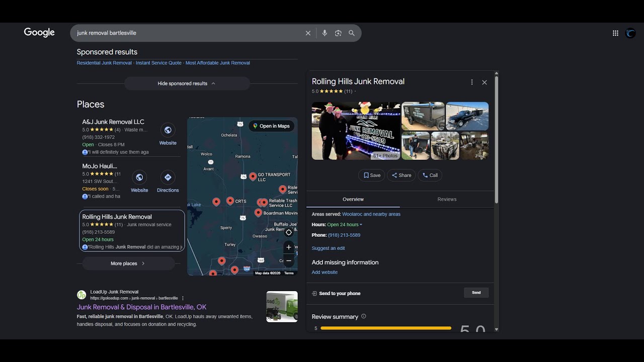Click the (918) 332-1972 phone text
This screenshot has width=644, height=362.
point(99,137)
